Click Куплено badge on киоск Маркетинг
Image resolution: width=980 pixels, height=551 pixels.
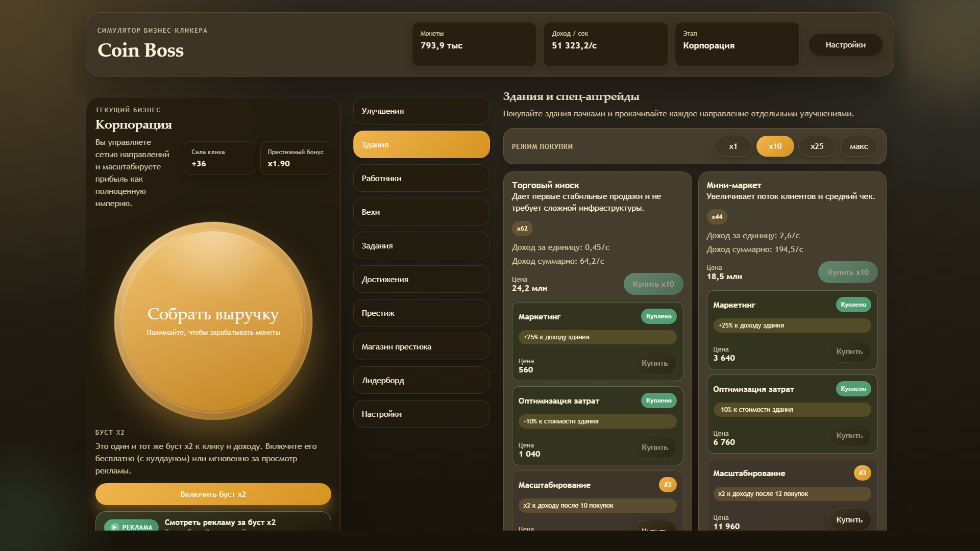tap(658, 316)
